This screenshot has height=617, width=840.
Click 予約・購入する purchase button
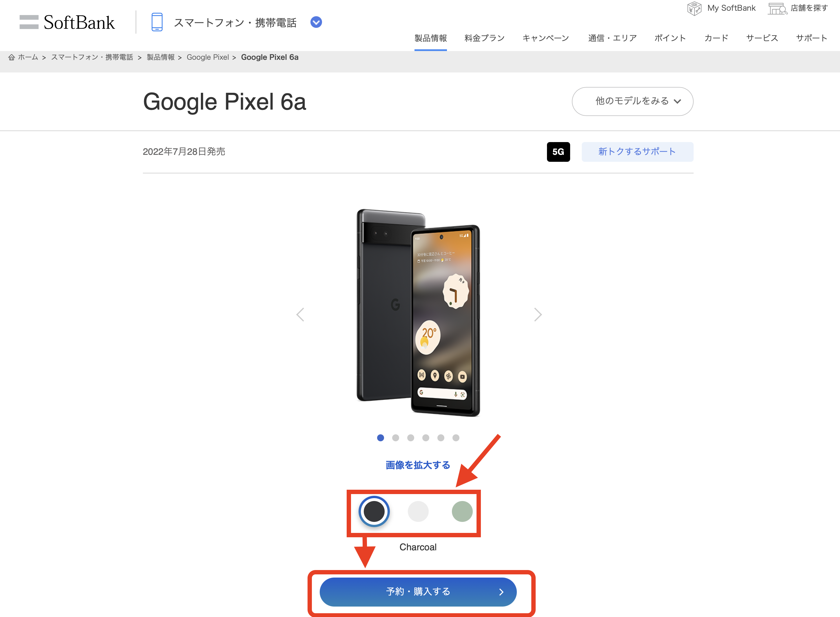click(x=418, y=591)
